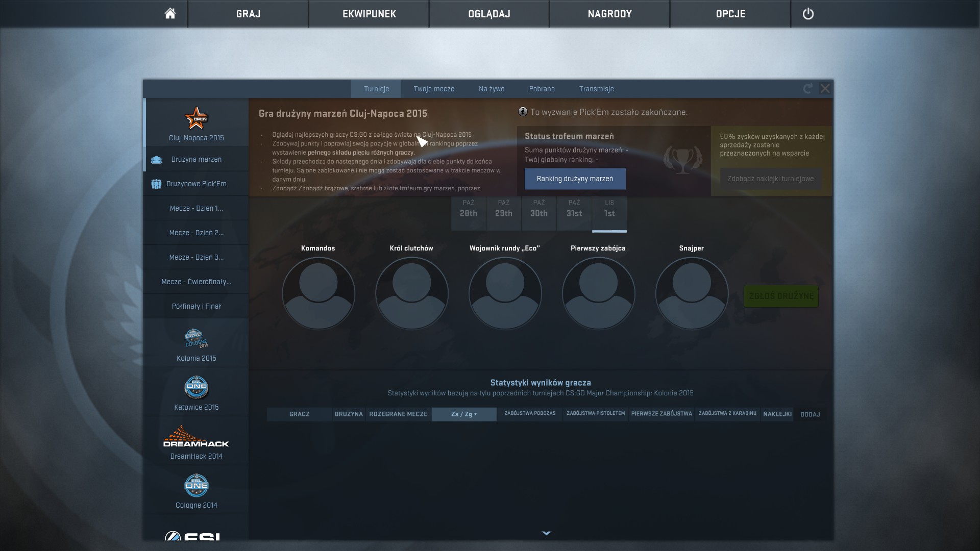Screen dimensions: 980x551
Task: Pick the Snajper player slot
Action: click(692, 293)
